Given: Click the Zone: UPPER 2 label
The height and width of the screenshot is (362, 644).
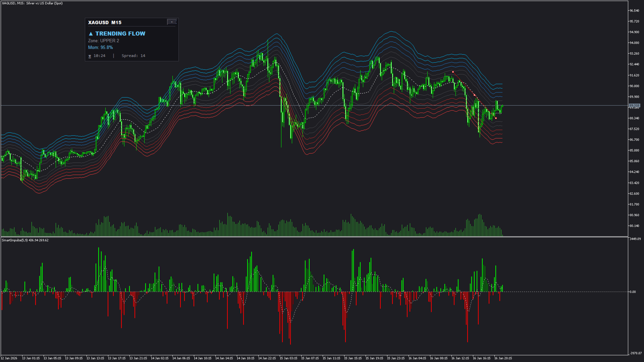Looking at the screenshot, I should click(x=103, y=41).
